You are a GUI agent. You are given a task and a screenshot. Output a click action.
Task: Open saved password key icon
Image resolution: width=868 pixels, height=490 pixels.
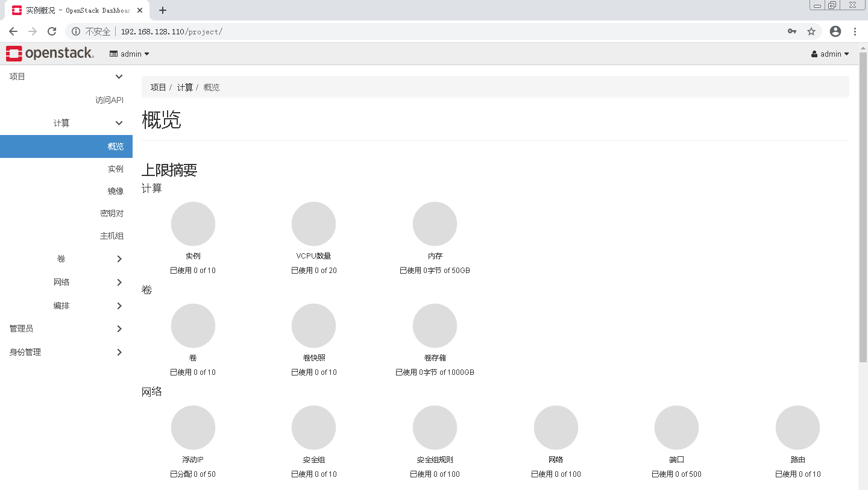pos(792,31)
